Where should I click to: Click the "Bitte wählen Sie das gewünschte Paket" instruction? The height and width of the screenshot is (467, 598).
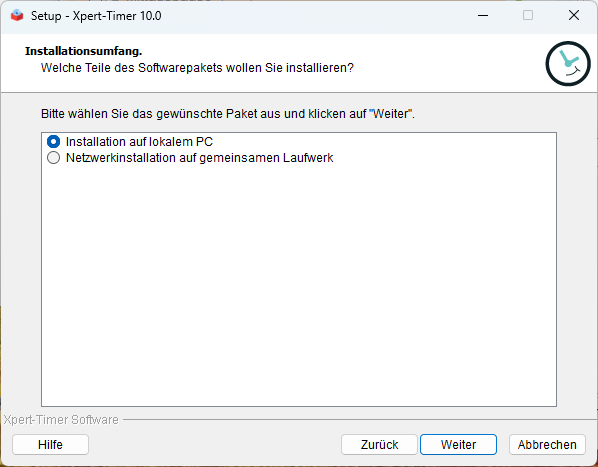point(228,114)
